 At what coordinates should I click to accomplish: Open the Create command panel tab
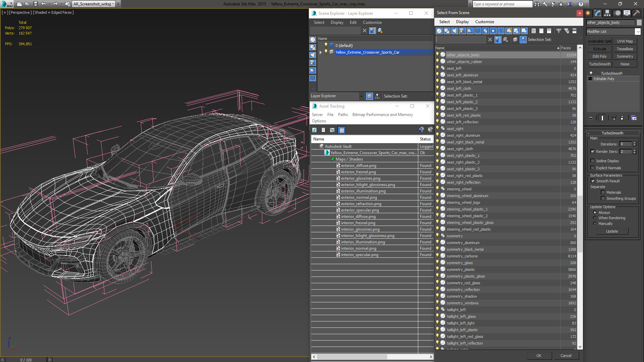coord(588,13)
